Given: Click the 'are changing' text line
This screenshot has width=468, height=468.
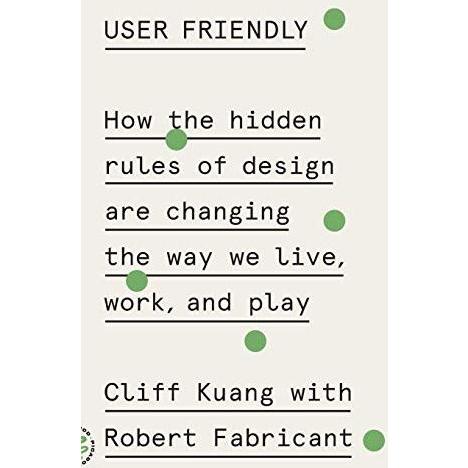Looking at the screenshot, I should point(197,213).
